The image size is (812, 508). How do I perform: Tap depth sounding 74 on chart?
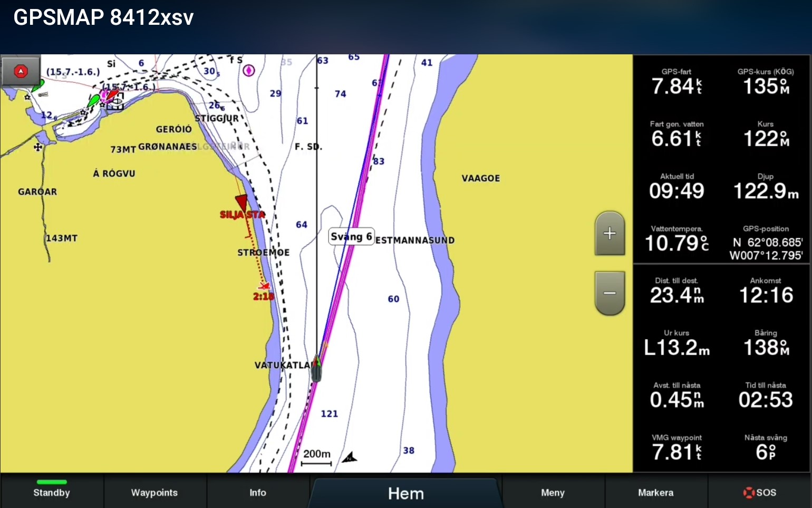click(341, 94)
